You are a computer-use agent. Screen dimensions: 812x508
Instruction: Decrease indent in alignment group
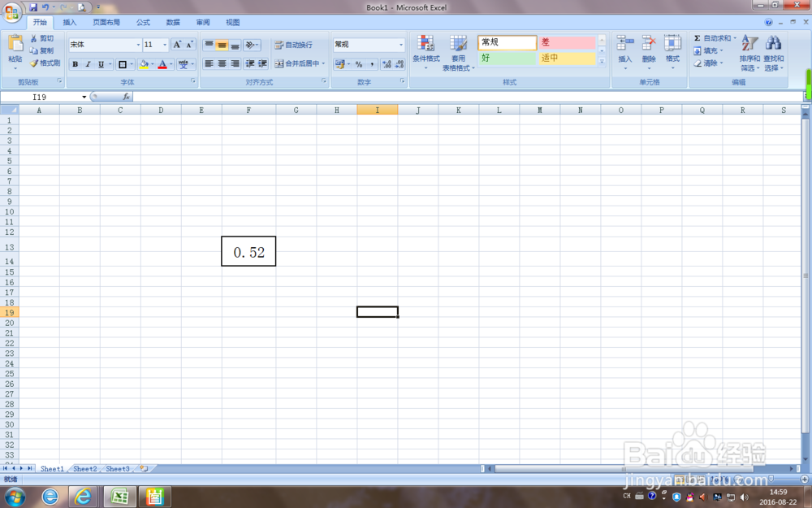point(250,63)
